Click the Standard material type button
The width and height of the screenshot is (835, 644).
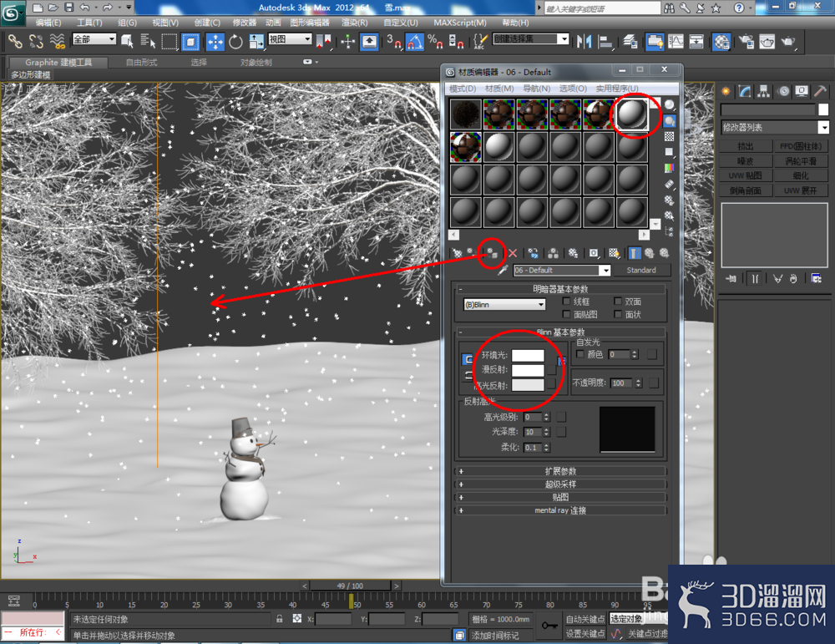[x=641, y=270]
